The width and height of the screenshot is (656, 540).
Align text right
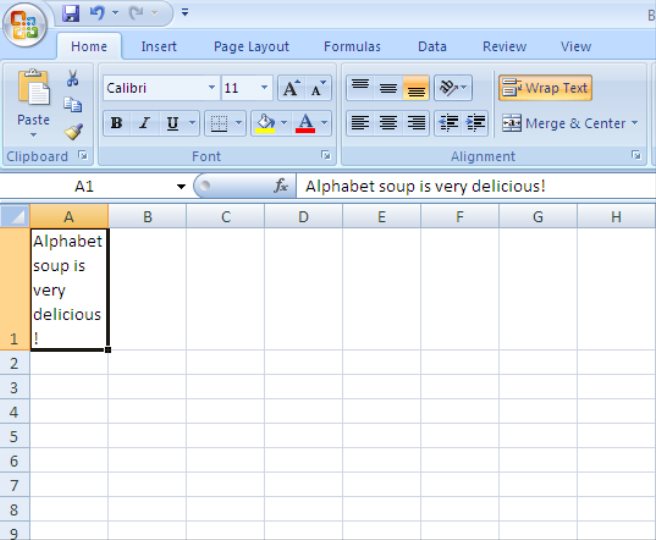[x=416, y=123]
